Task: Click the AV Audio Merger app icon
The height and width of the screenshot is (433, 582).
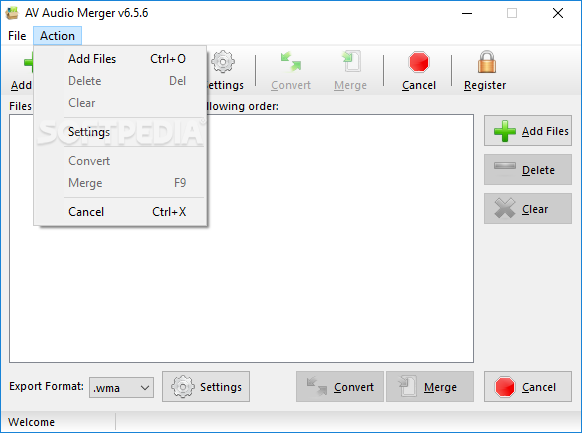Action: click(x=12, y=13)
